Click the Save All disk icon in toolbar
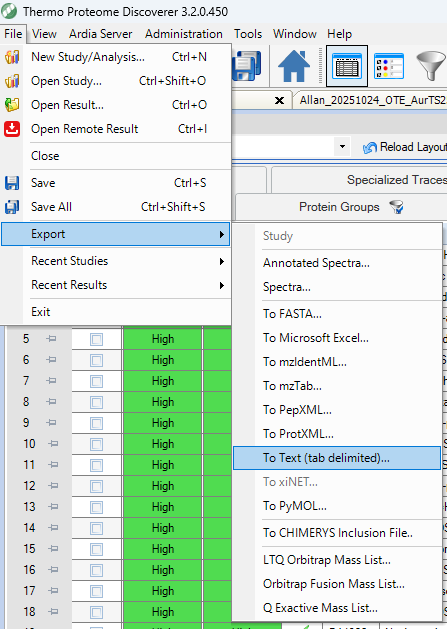The image size is (447, 629). (246, 66)
